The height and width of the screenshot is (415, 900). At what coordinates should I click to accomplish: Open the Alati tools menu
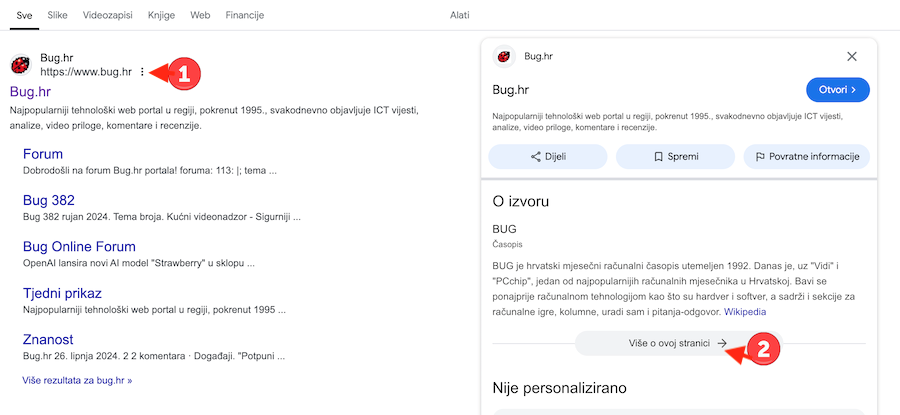459,15
